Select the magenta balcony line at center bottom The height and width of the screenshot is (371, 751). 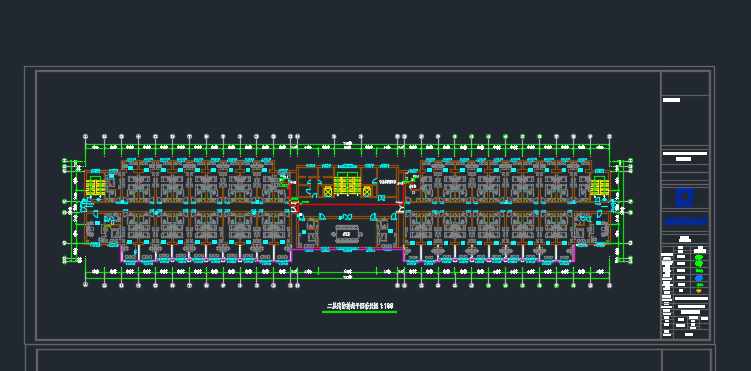point(347,249)
